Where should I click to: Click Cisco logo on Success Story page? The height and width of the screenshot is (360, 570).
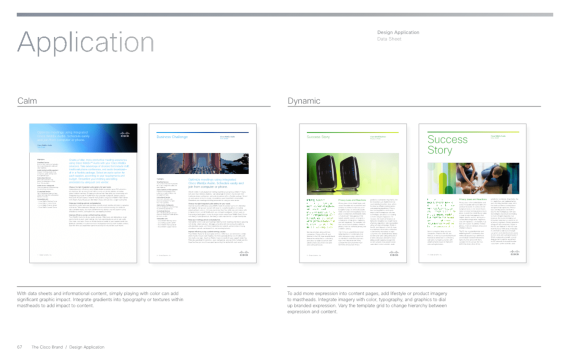(514, 252)
